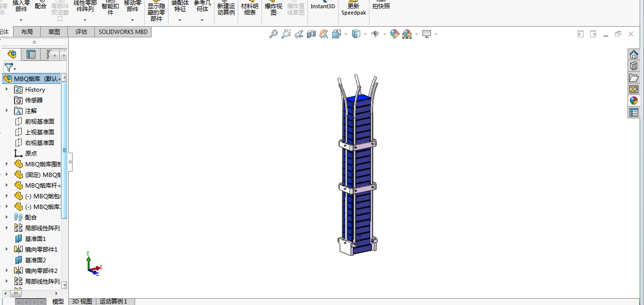The image size is (644, 305).
Task: Open Display Style dropdown arrow
Action: point(365,34)
